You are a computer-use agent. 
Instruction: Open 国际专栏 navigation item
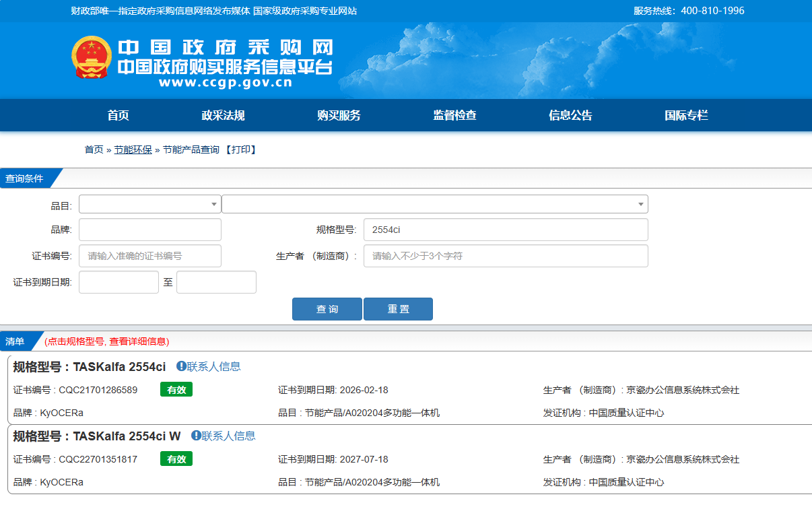pyautogui.click(x=686, y=115)
